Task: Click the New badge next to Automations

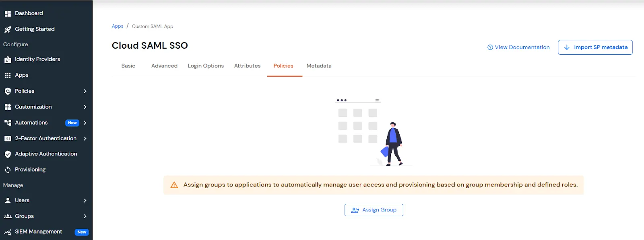Action: (72, 123)
